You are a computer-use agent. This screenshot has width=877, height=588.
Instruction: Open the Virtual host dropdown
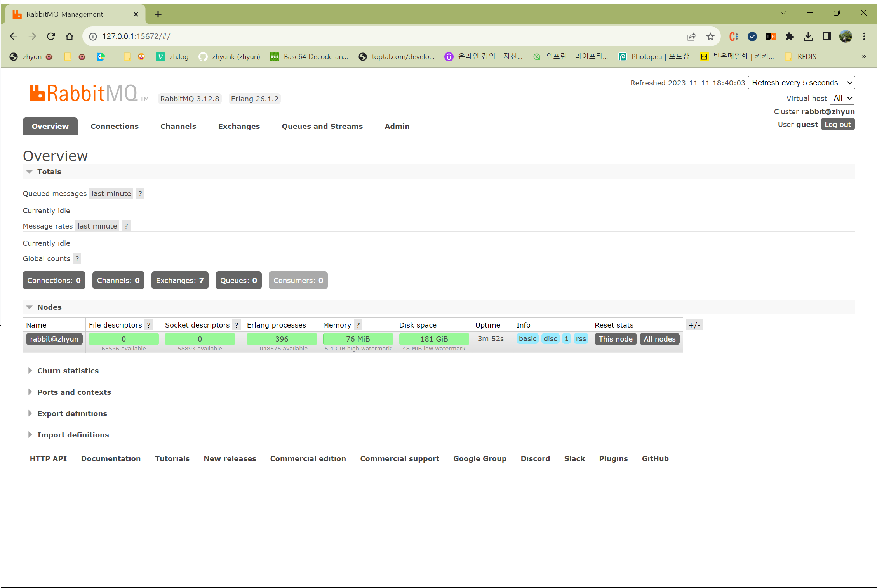842,98
